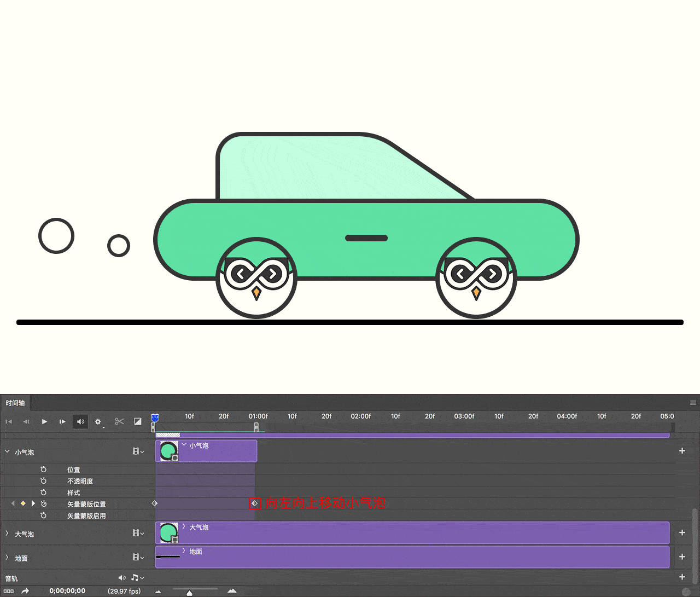Add media to the 大气泡 track
Screen dimensions: 700x597
coord(682,532)
